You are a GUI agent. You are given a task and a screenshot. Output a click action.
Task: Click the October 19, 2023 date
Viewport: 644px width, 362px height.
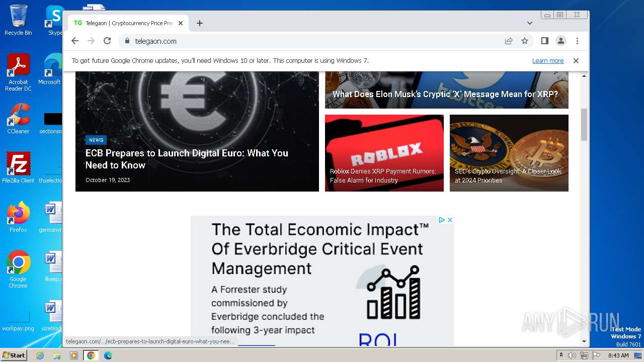(x=108, y=180)
